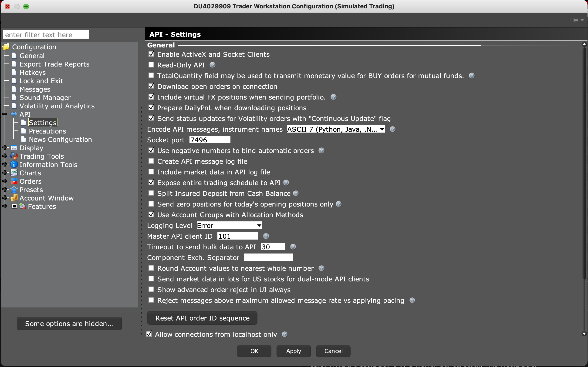
Task: Click help icon beside Master API client ID
Action: [266, 236]
